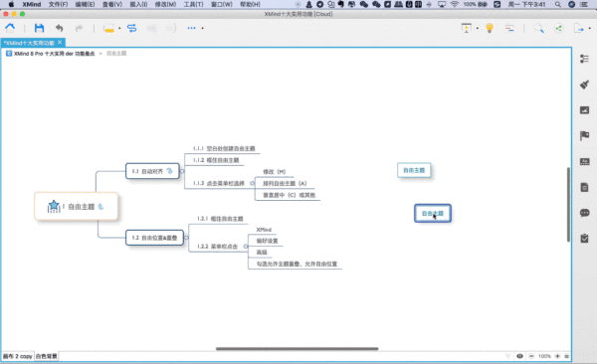Open the 文件(F) menu

tap(59, 5)
